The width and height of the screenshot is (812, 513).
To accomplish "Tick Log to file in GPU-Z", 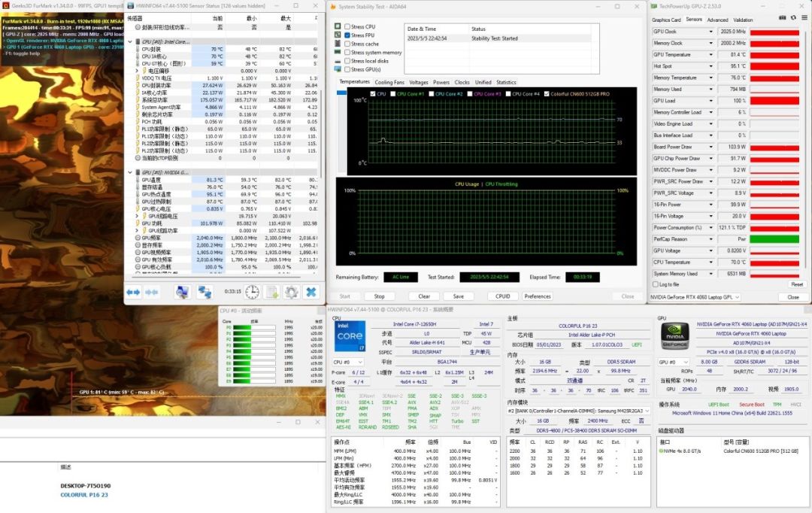I will point(656,284).
